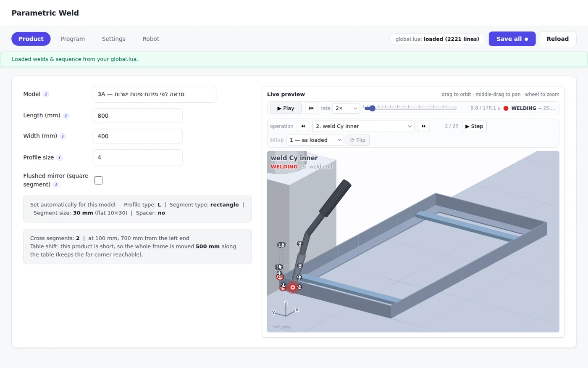Image resolution: width=588 pixels, height=368 pixels.
Task: Open the operation dropdown '2. weld Cy inner'
Action: (x=363, y=126)
